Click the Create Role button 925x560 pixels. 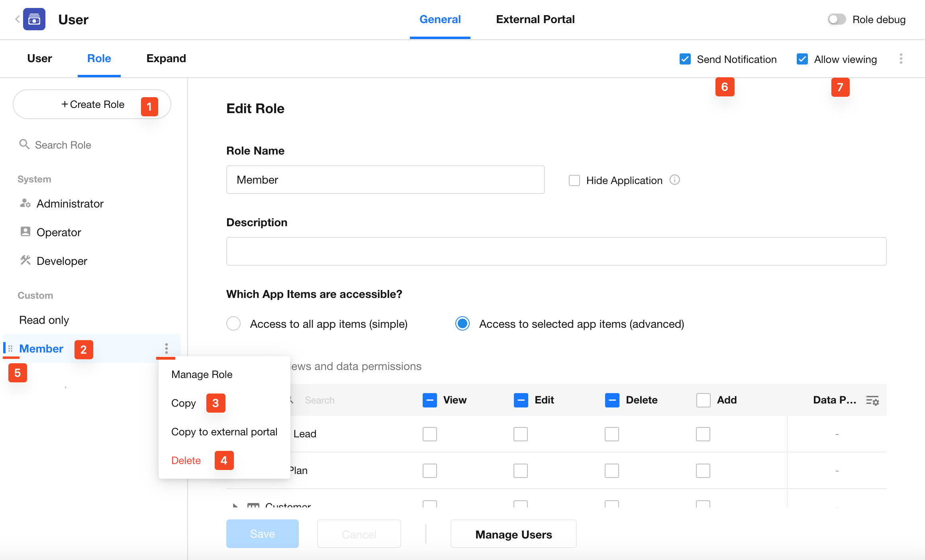pyautogui.click(x=92, y=104)
